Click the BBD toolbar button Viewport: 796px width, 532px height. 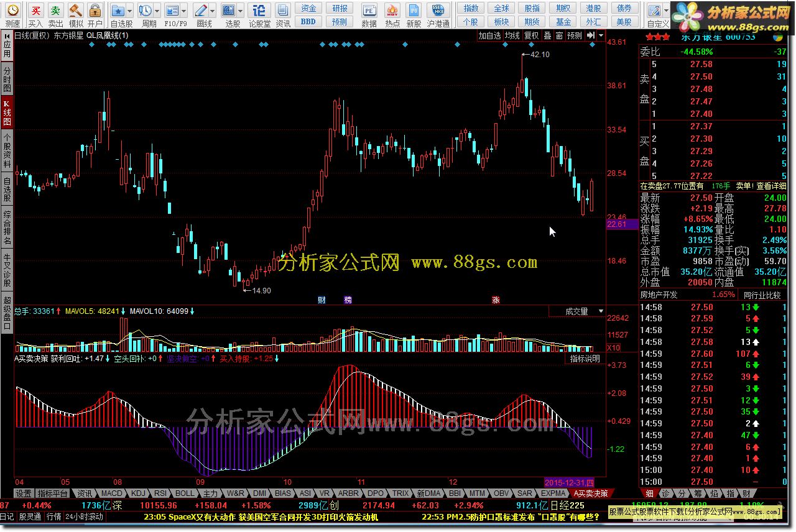(308, 22)
